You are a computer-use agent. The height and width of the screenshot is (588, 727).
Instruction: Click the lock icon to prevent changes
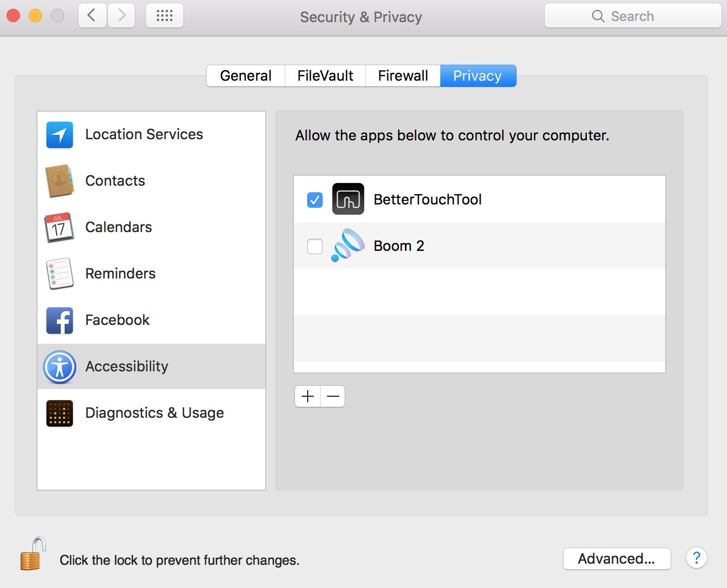point(33,554)
